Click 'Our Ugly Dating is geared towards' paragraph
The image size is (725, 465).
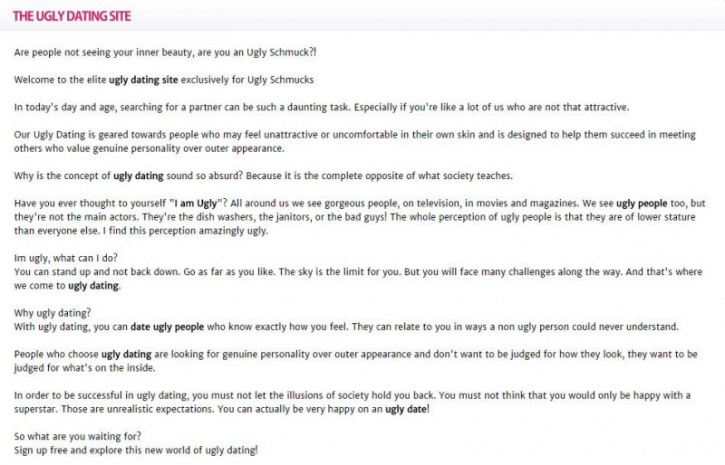pos(355,141)
